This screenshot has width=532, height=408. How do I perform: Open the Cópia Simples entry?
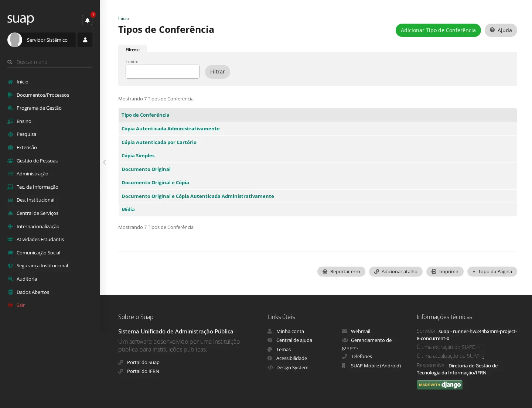pos(138,156)
